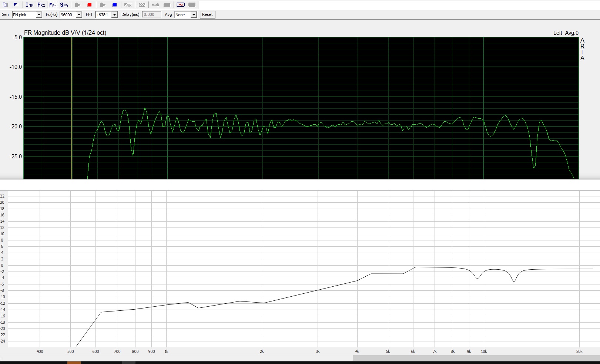The image size is (600, 364).
Task: Open the FFT 16384 size dropdown
Action: point(114,15)
